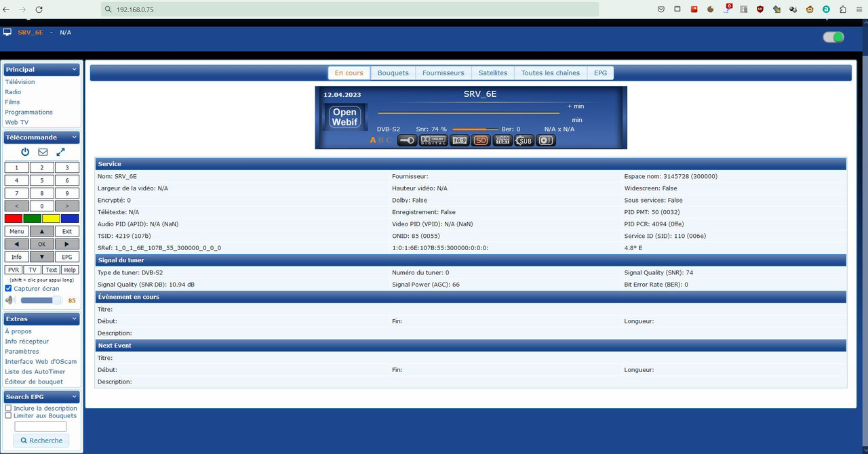
Task: Open the Programmations link
Action: [28, 112]
